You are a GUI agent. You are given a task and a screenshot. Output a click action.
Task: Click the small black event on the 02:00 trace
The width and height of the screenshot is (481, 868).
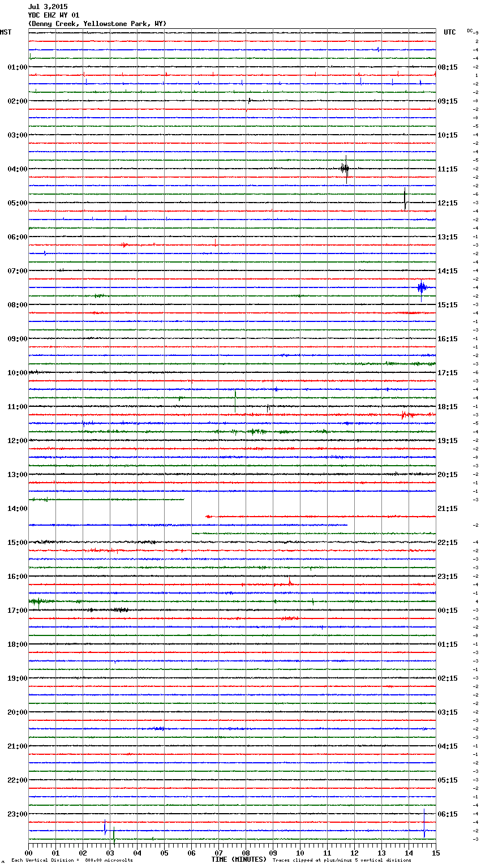[x=249, y=101]
